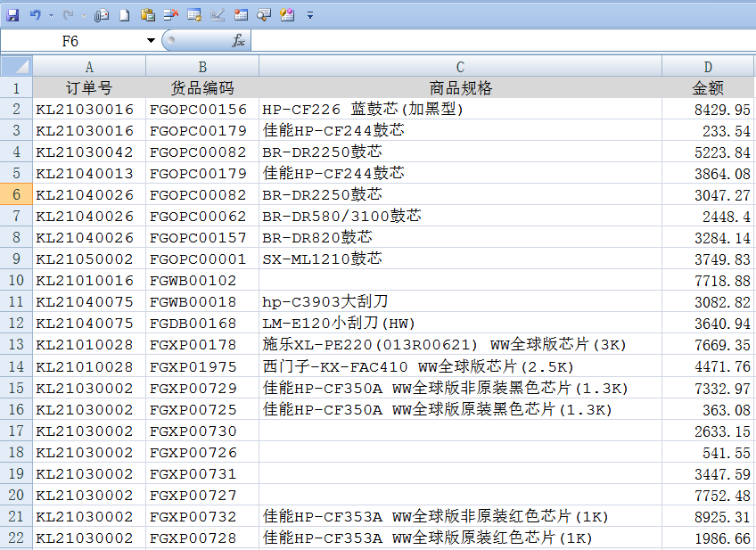Open Customize Quick Access Toolbar dropdown
Viewport: 756px width, 550px height.
coord(310,16)
